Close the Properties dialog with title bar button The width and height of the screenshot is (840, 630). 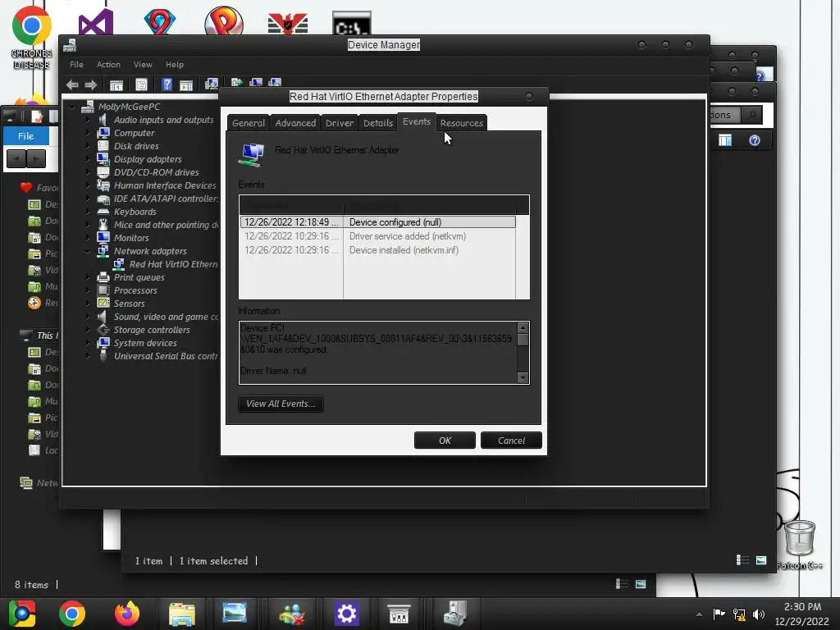click(x=529, y=97)
